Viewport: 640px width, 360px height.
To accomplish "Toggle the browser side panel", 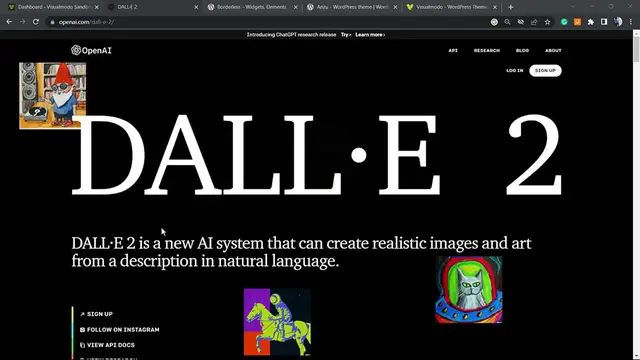I will (604, 22).
